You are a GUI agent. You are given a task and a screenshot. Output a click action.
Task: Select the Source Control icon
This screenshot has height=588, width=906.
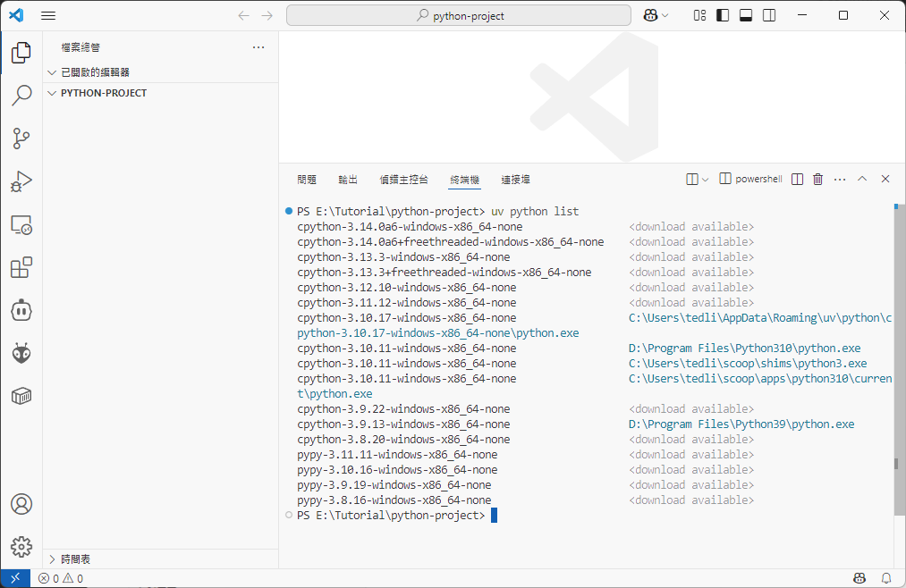[21, 139]
